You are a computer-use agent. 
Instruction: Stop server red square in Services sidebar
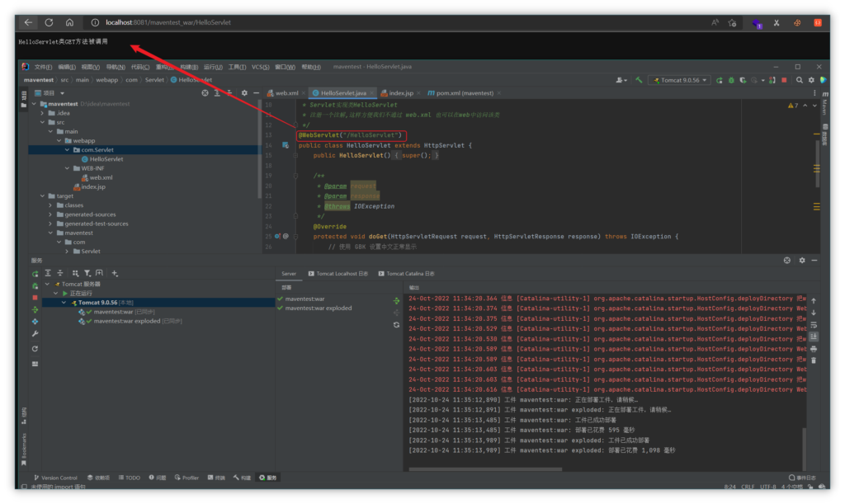35,298
